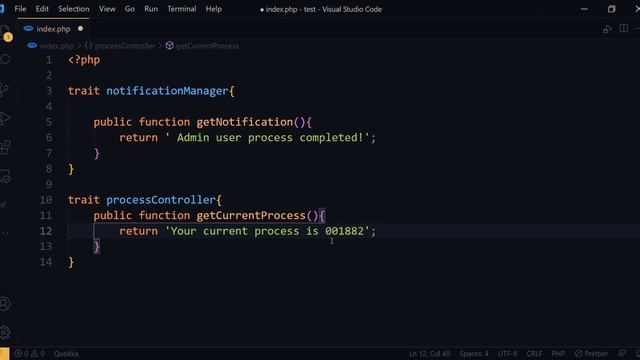Click Ln 12, Col 49 cursor position
Screen dimensions: 640x360
tap(429, 353)
